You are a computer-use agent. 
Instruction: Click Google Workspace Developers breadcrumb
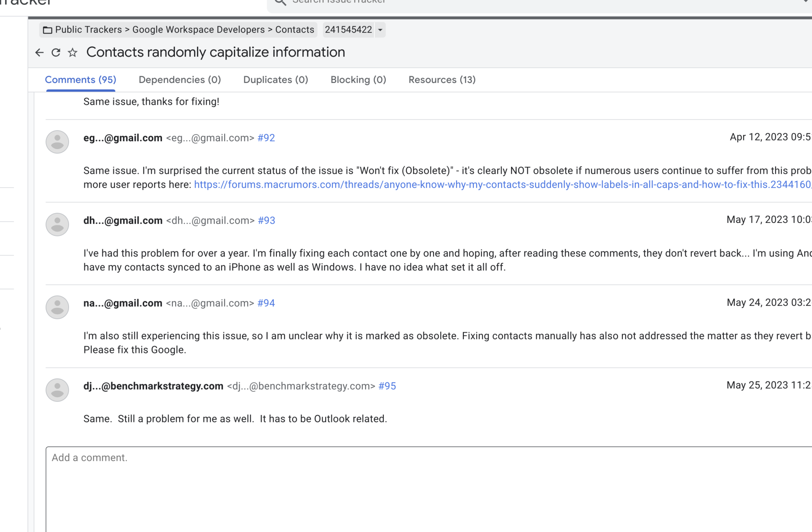199,30
